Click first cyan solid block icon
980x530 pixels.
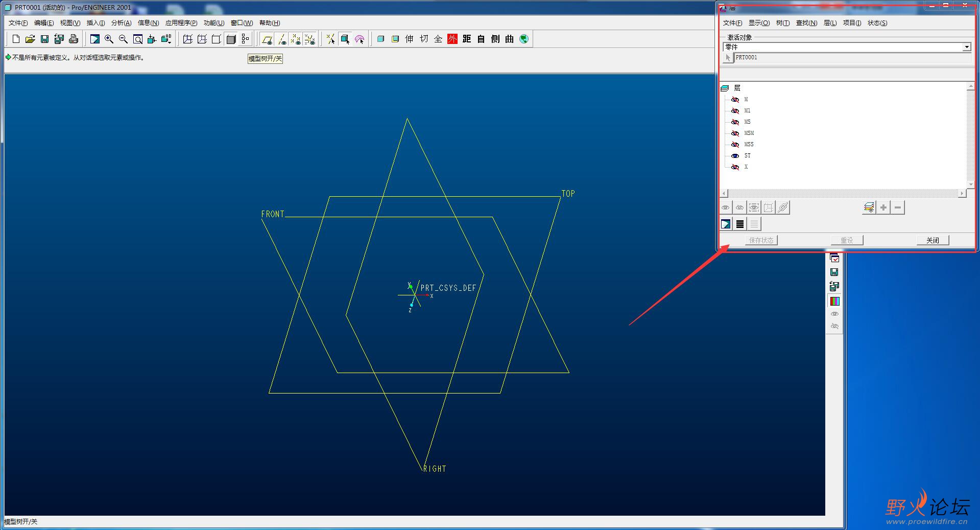pos(380,39)
